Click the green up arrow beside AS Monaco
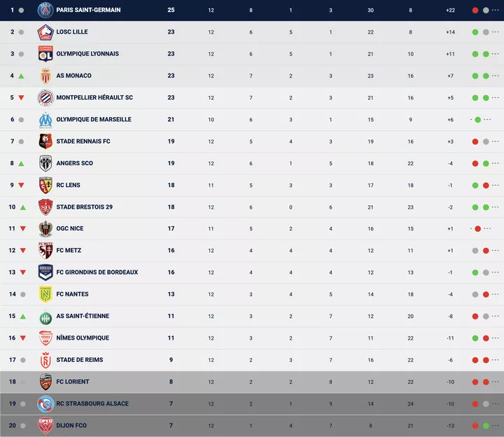The height and width of the screenshot is (437, 504). pos(21,76)
